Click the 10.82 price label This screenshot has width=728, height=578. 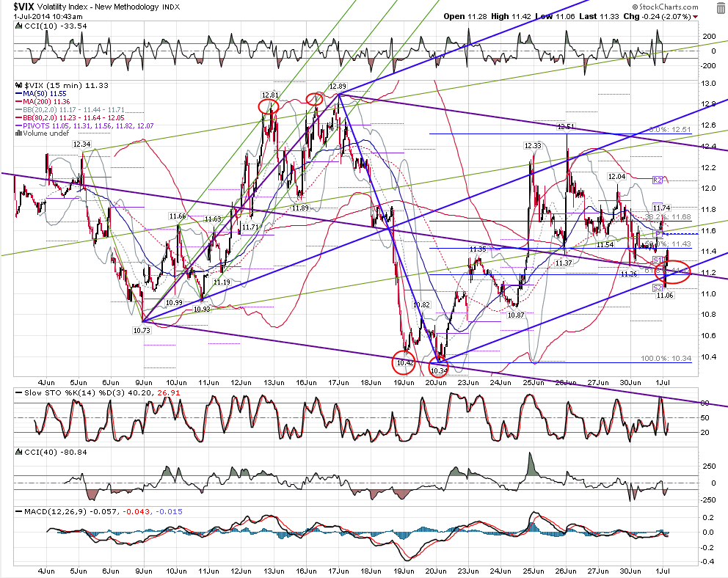(421, 305)
